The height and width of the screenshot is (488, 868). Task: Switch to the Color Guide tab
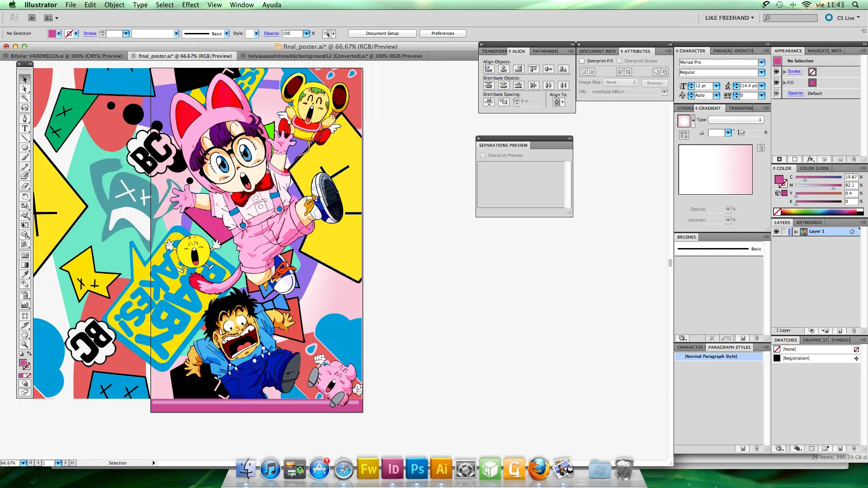pyautogui.click(x=814, y=169)
